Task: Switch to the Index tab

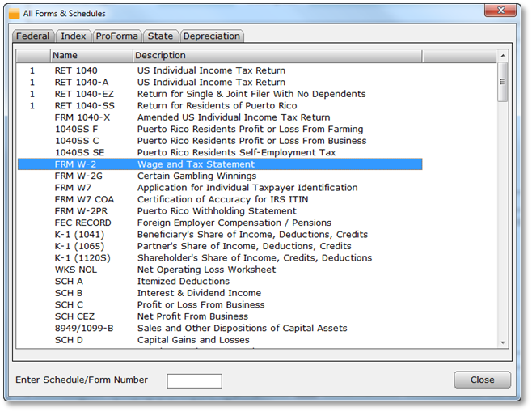Action: click(x=74, y=36)
